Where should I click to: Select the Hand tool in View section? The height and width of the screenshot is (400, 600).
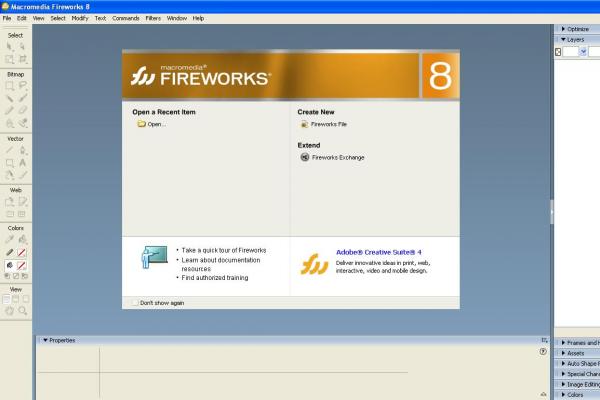(10, 311)
